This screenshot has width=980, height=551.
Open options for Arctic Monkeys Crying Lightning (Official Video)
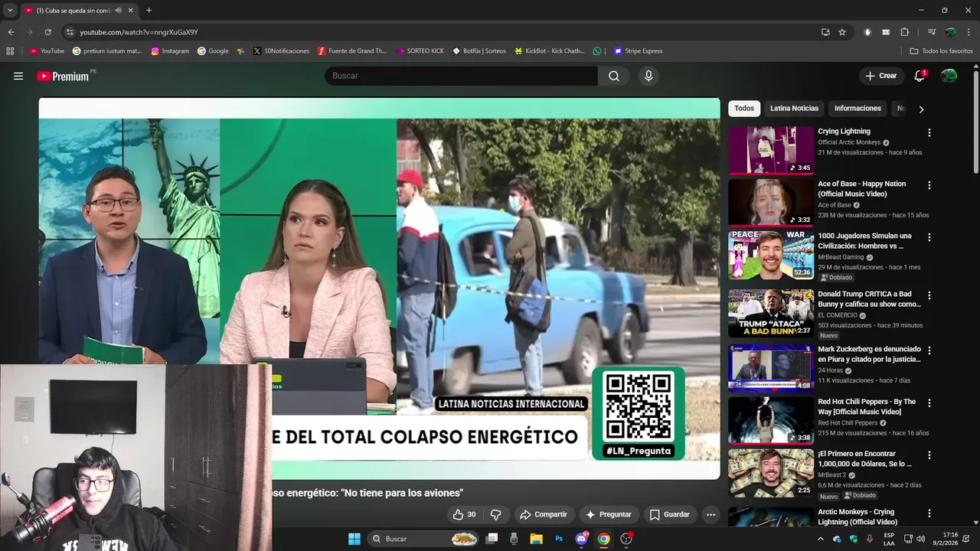(x=929, y=514)
